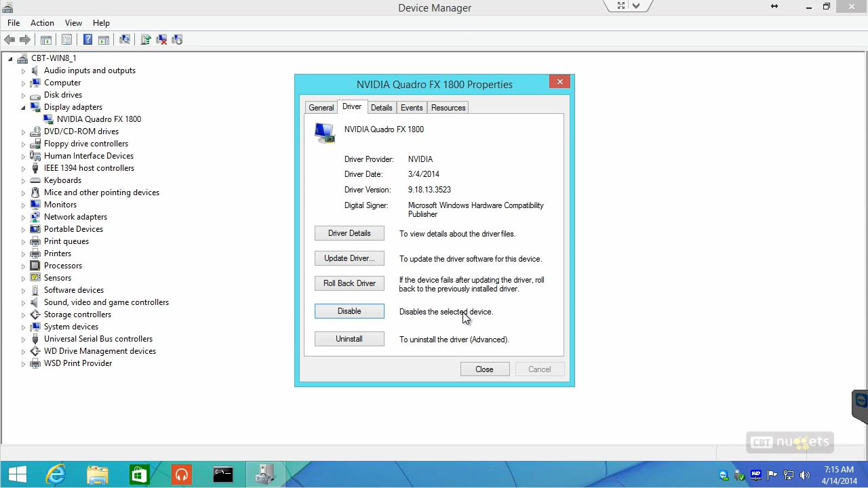Expand the Keyboards node
Image resolution: width=868 pixels, height=488 pixels.
coord(23,180)
